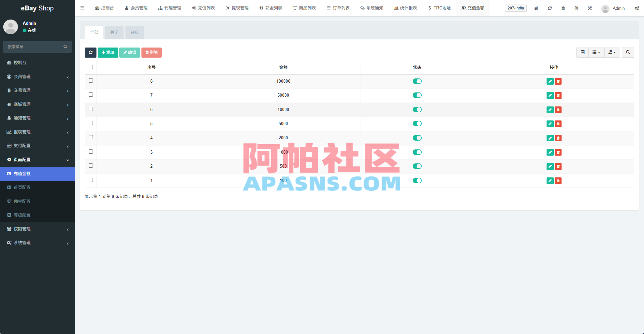This screenshot has height=334, width=644.
Task: Collapse the 页面配置 sidebar menu
Action: 37,160
